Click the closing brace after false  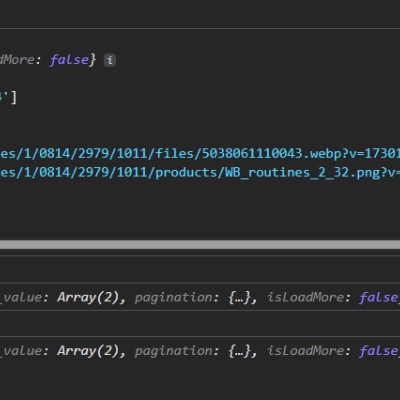(92, 60)
